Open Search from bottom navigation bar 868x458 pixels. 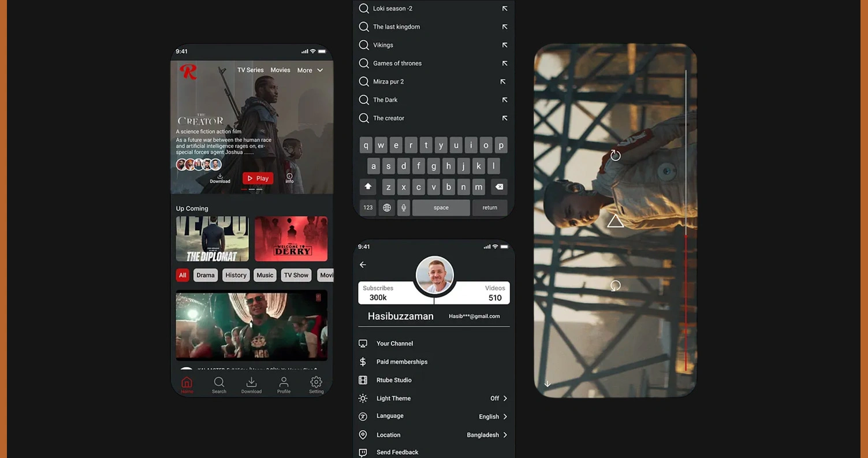(x=219, y=383)
